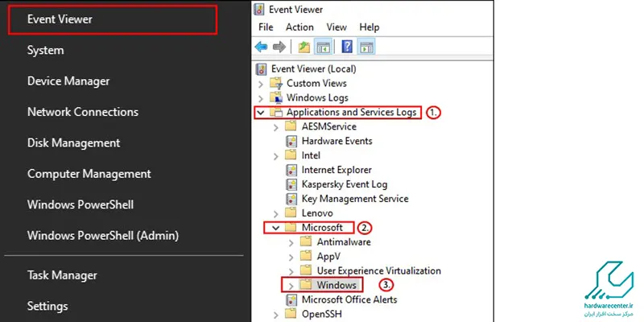This screenshot has width=644, height=322.
Task: Click the Intel folder icon
Action: (x=291, y=155)
